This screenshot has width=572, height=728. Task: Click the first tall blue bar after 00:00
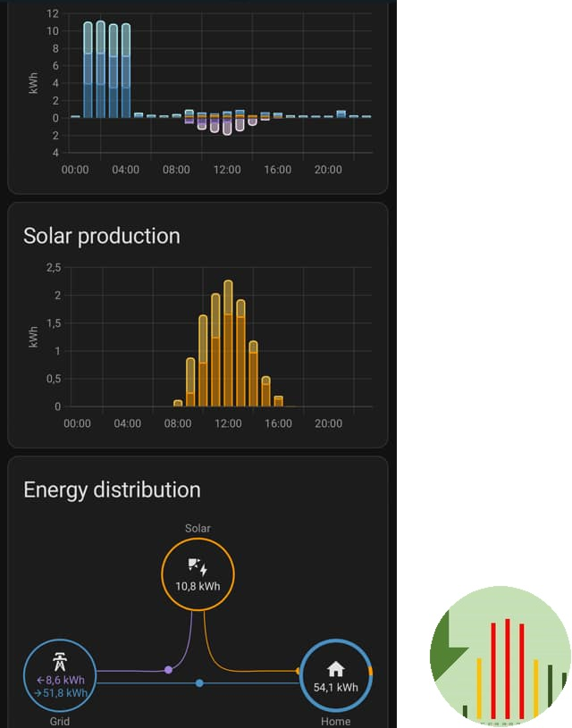point(88,70)
